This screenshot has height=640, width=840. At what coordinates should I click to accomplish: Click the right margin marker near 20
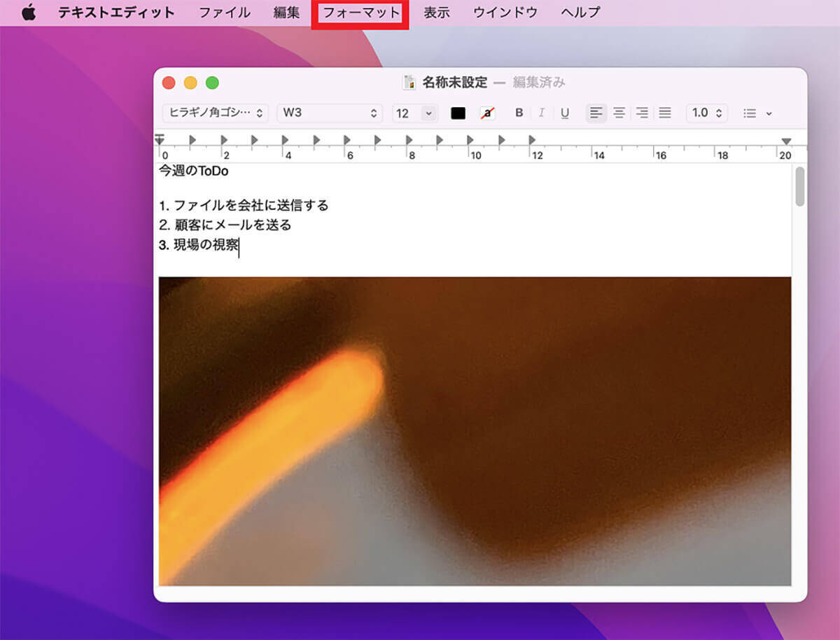coord(786,141)
